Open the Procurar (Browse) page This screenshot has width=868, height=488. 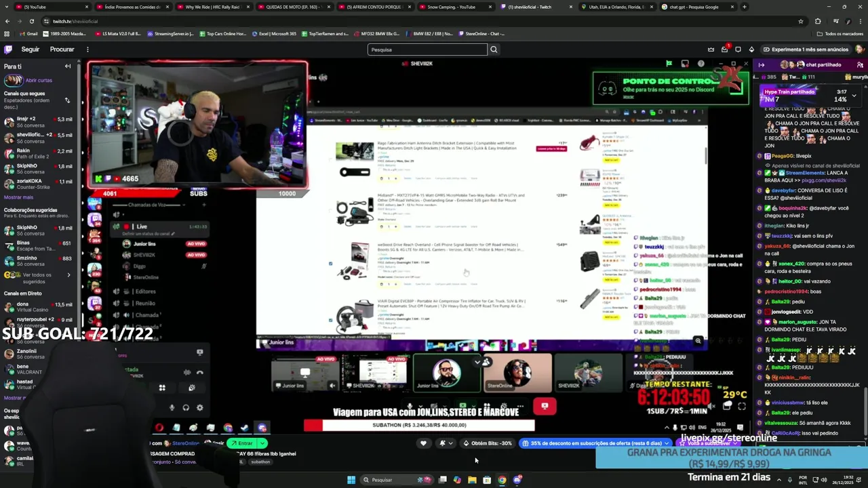(62, 49)
